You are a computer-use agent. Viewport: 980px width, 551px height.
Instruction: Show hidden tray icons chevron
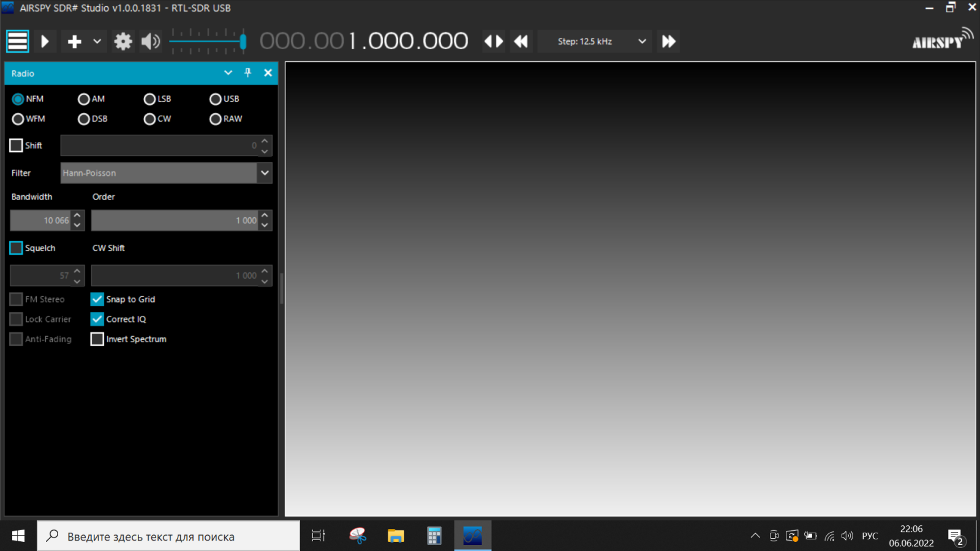click(755, 536)
